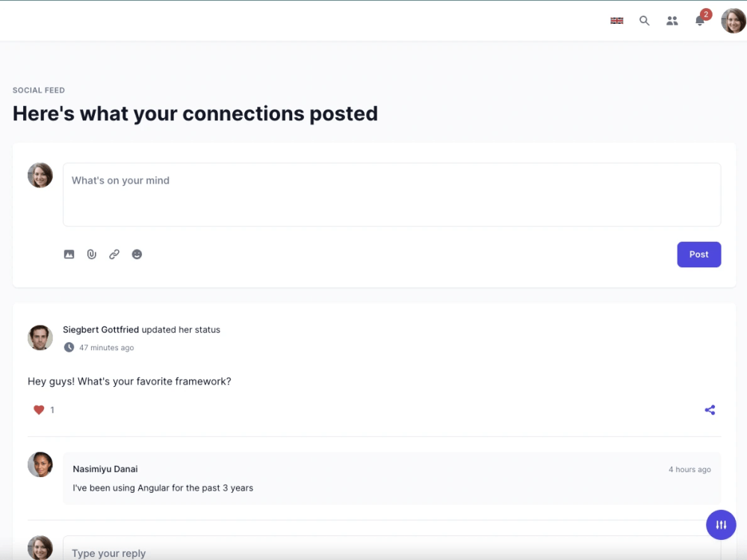
Task: Open the notifications bell
Action: tap(700, 20)
